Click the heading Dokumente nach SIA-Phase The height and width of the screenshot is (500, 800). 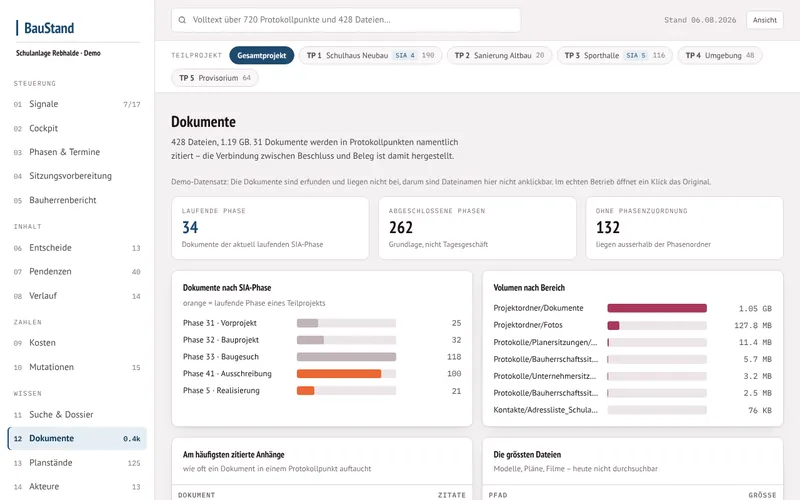click(227, 288)
